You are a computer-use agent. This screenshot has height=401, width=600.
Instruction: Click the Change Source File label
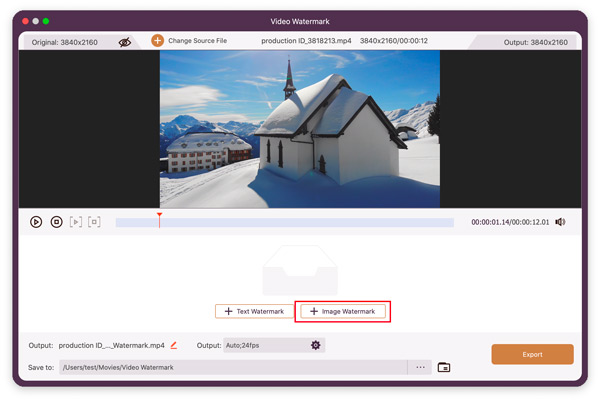click(x=197, y=41)
